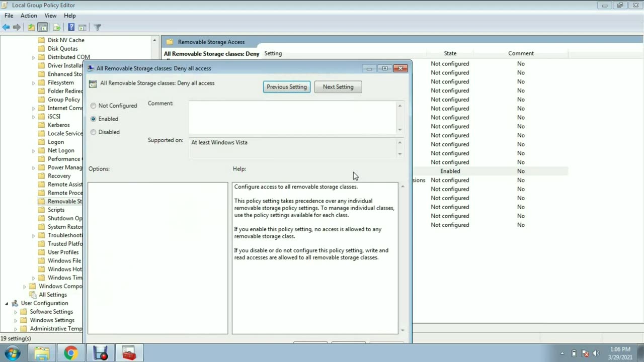
Task: Expand the Net Logon tree node
Action: tap(34, 151)
